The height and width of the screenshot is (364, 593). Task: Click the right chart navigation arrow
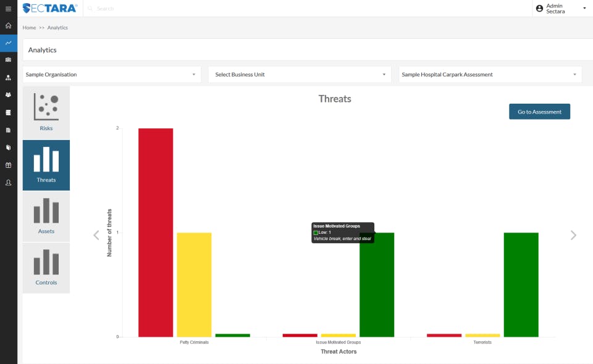[x=573, y=235]
